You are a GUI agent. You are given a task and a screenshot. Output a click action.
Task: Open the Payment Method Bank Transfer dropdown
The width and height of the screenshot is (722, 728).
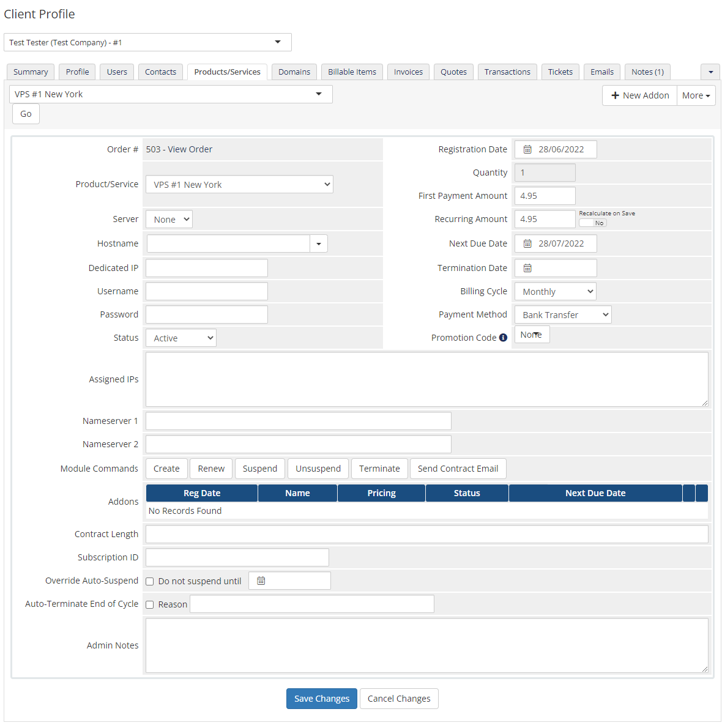(563, 315)
